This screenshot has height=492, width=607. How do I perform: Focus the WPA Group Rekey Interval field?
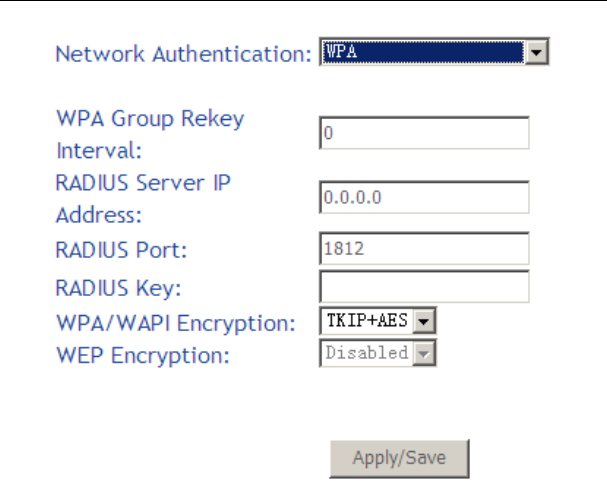(424, 133)
